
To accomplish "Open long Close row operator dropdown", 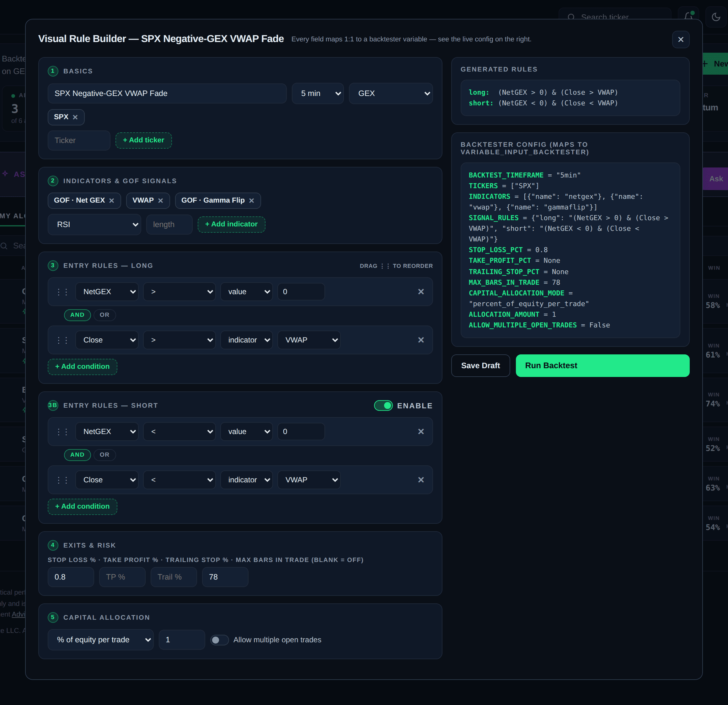I will pos(179,340).
